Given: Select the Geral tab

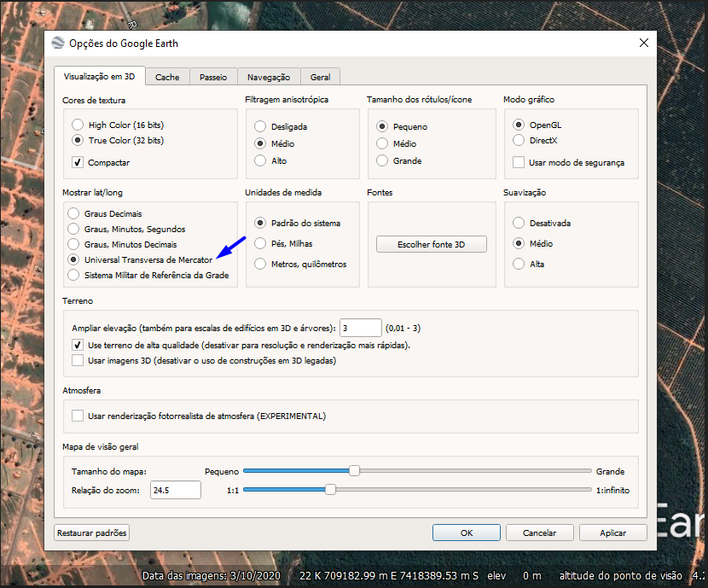Looking at the screenshot, I should 320,77.
